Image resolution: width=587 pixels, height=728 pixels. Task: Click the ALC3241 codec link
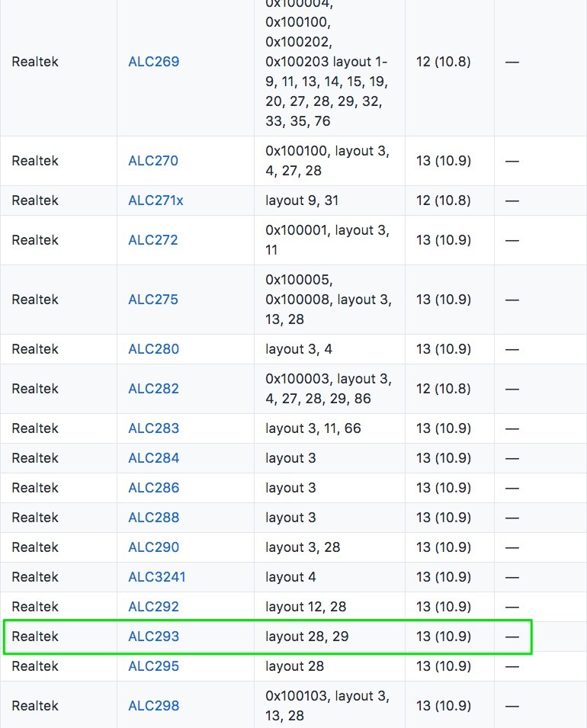(156, 577)
